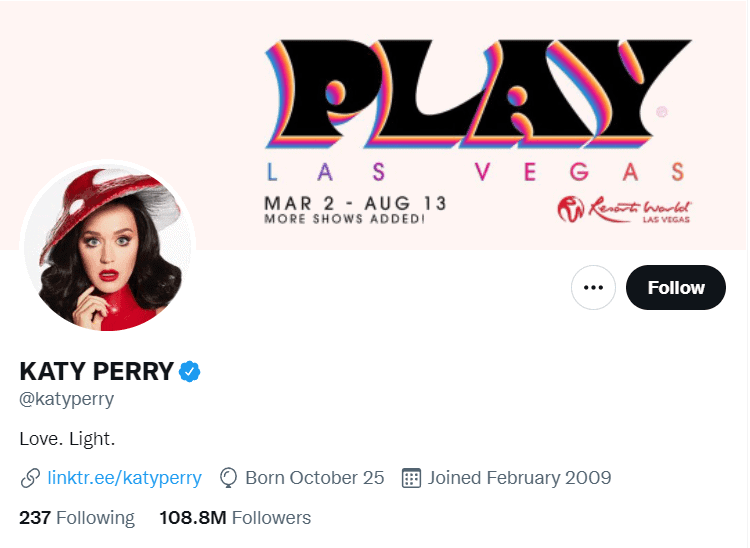Click the Follow button
Screen dimensions: 750x548
pyautogui.click(x=675, y=287)
